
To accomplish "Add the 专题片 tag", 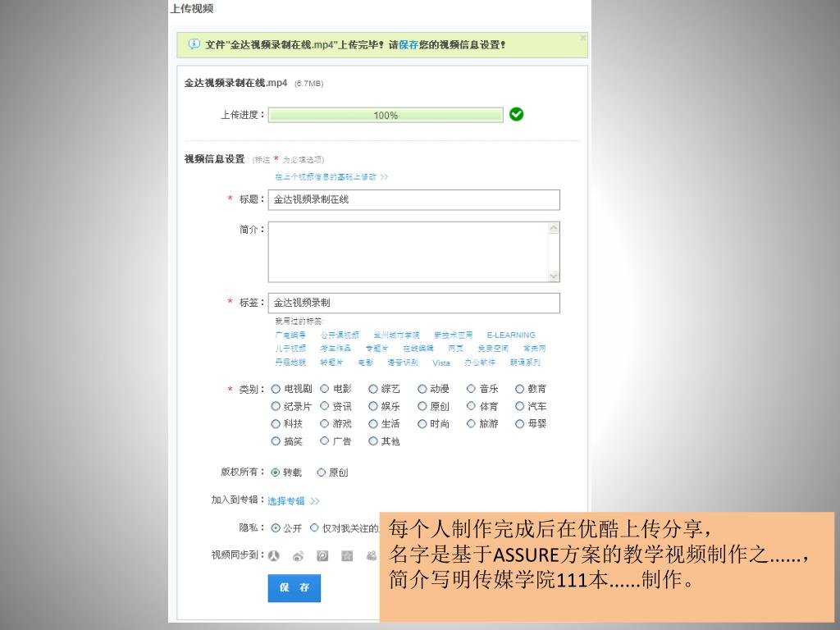I will pos(377,349).
